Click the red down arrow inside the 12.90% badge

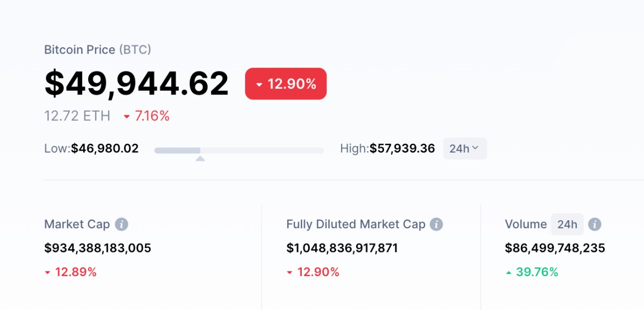click(258, 84)
